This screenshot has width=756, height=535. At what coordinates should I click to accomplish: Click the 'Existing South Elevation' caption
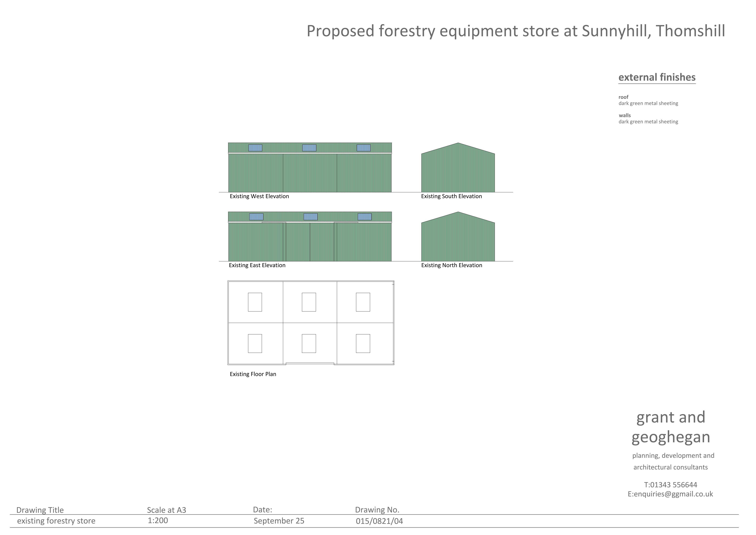[451, 196]
